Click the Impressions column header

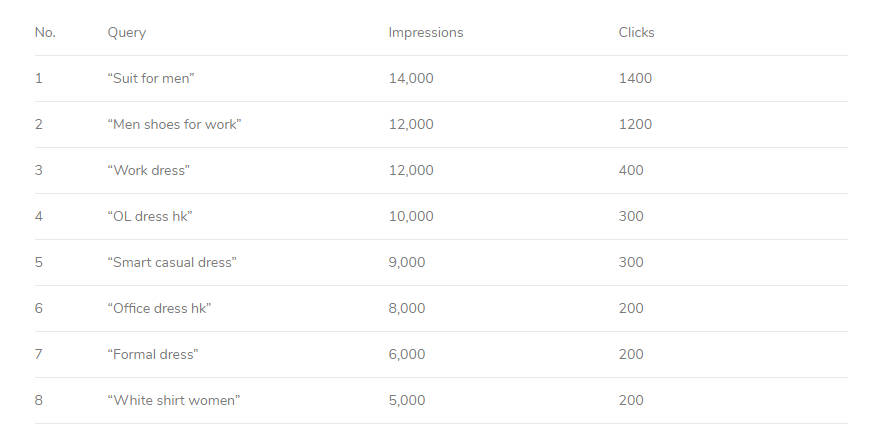[x=425, y=32]
